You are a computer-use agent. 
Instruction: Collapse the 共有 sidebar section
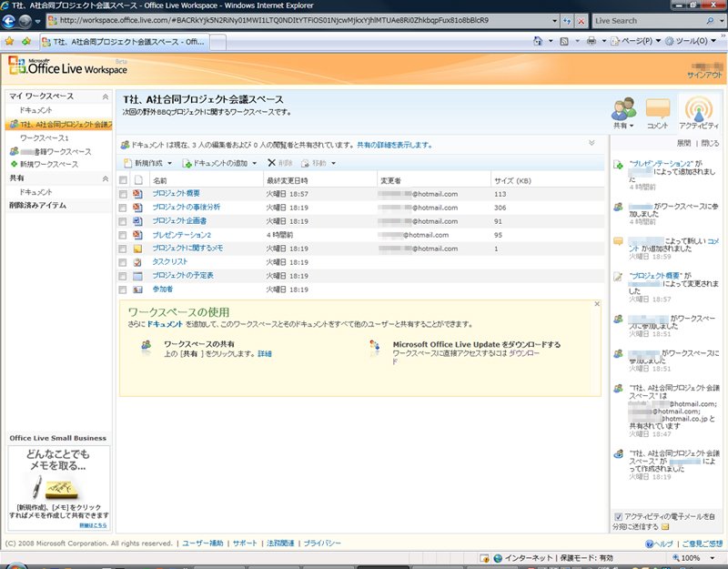tap(106, 178)
